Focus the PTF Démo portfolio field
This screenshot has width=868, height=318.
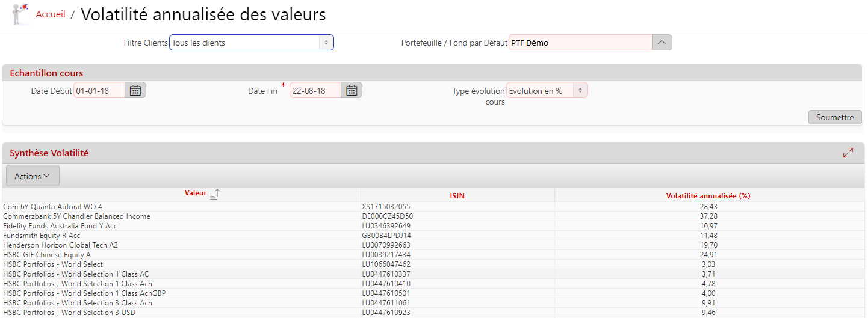coord(580,43)
